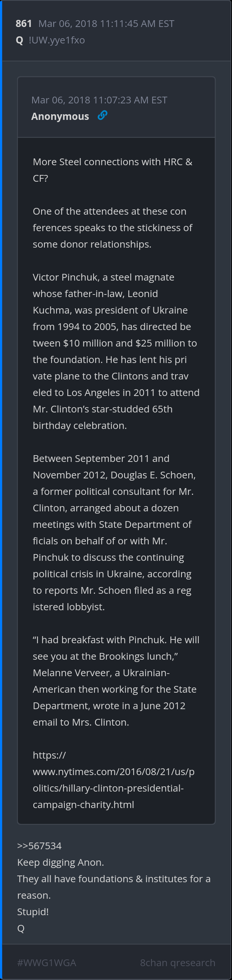Click the Q author name in header
Viewport: 232px width, 980px height.
[20, 40]
